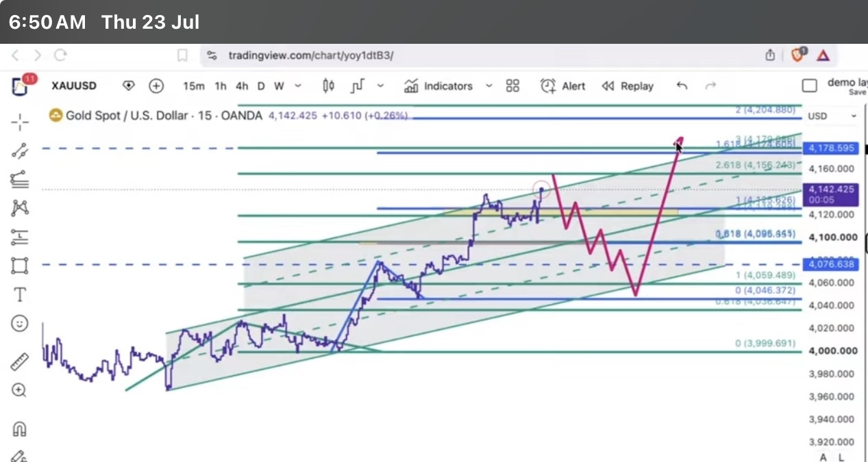Select the XABCD pattern tool
Screen dimensions: 868x462
[x=20, y=207]
